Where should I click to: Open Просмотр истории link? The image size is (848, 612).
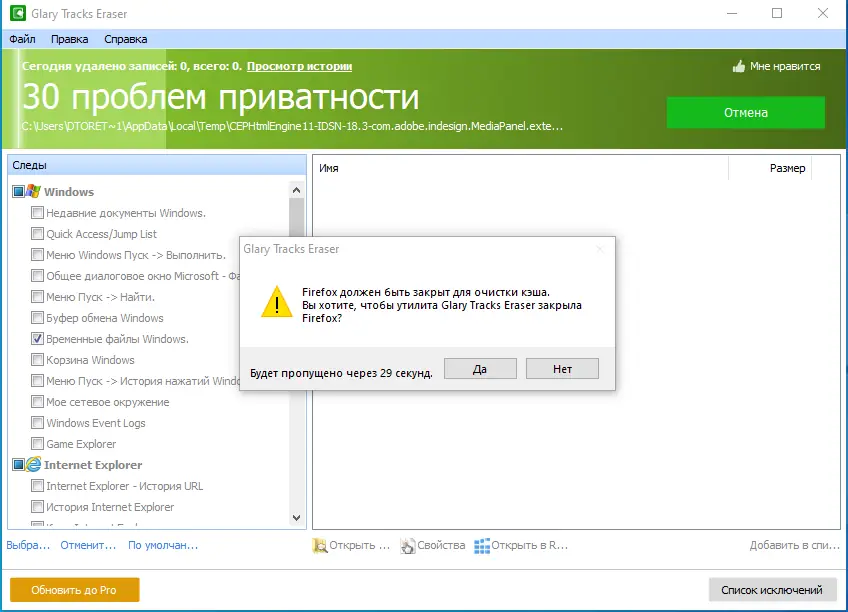tap(299, 66)
